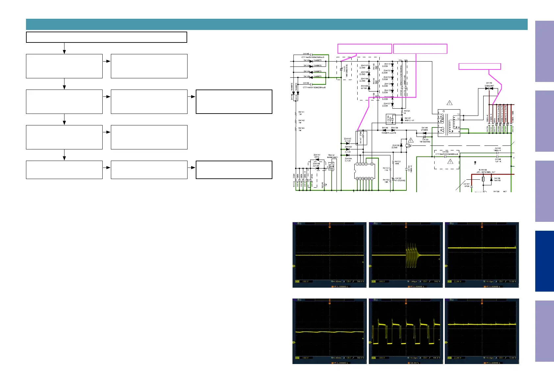Image resolution: width=554 pixels, height=392 pixels.
Task: Click the transformer symbol in the schematic
Action: (x=449, y=123)
